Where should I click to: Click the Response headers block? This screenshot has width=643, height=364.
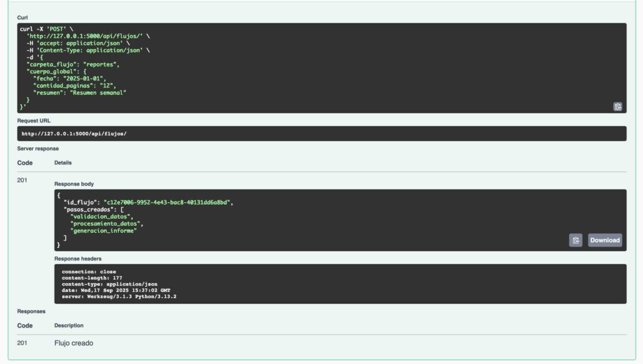(x=340, y=284)
